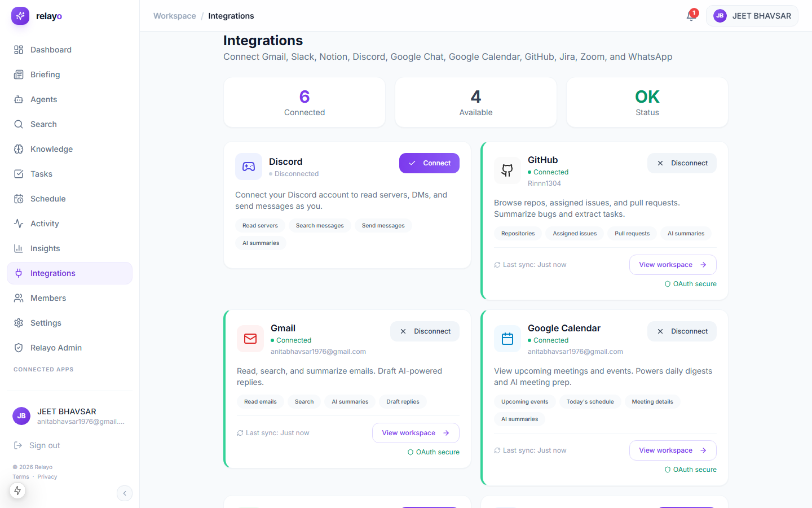Click Workspace breadcrumb link
This screenshot has height=508, width=812.
(175, 16)
